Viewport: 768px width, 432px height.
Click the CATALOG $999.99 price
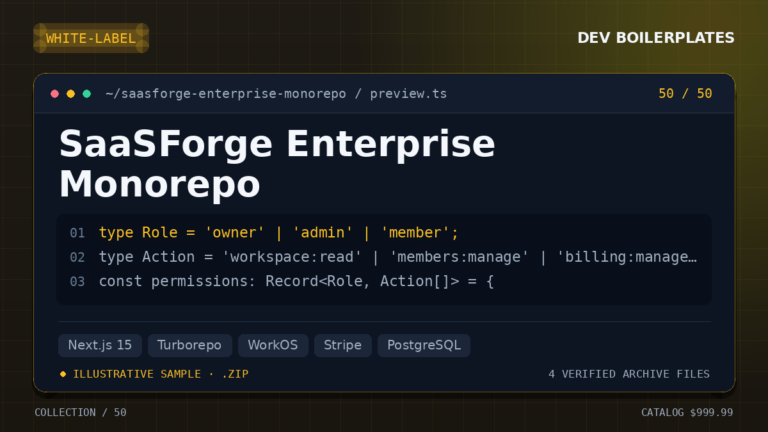click(687, 412)
